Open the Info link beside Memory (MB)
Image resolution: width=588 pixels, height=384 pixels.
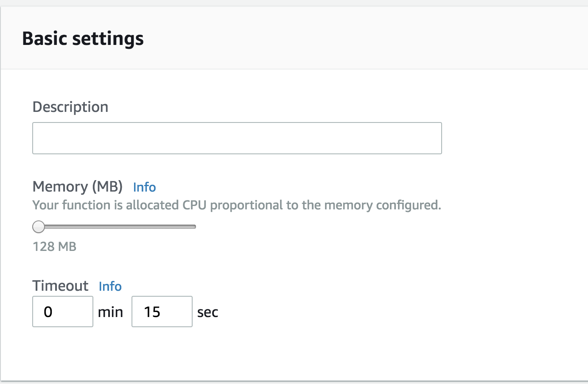pos(144,187)
